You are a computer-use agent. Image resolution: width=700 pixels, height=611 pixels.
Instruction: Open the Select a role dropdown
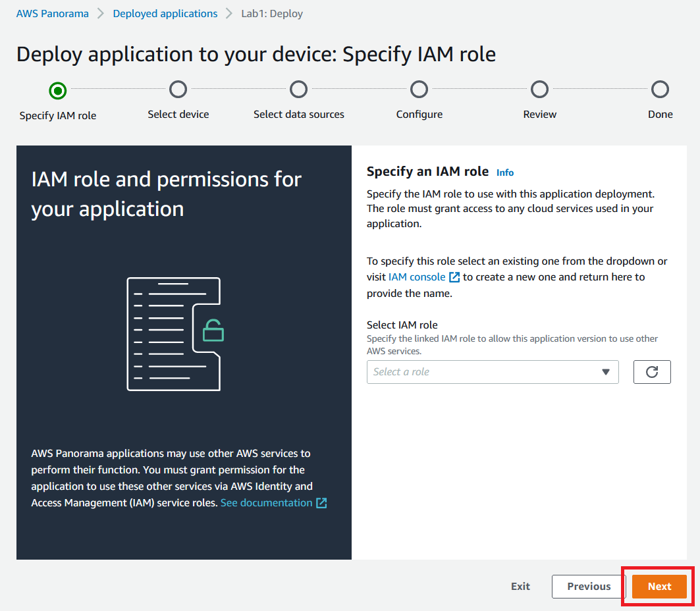(x=493, y=372)
